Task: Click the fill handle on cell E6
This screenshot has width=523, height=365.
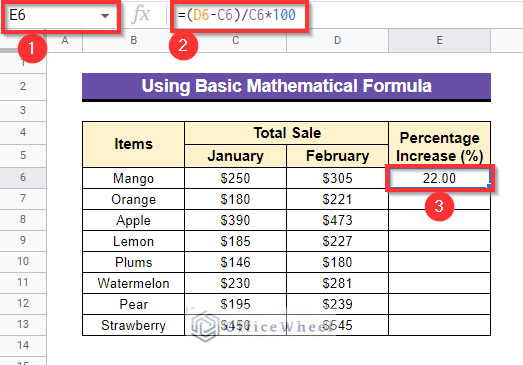Action: 489,186
